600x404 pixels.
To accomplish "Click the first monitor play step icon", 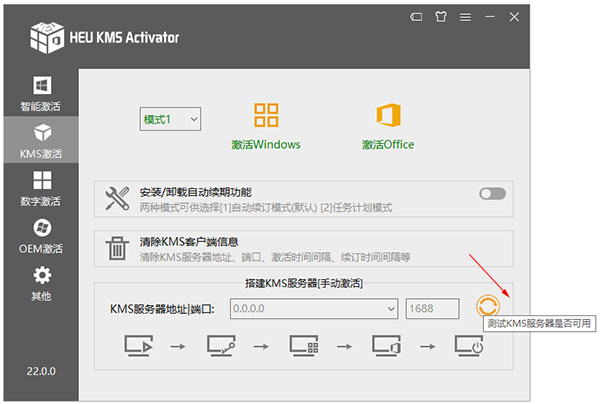I will (x=136, y=346).
